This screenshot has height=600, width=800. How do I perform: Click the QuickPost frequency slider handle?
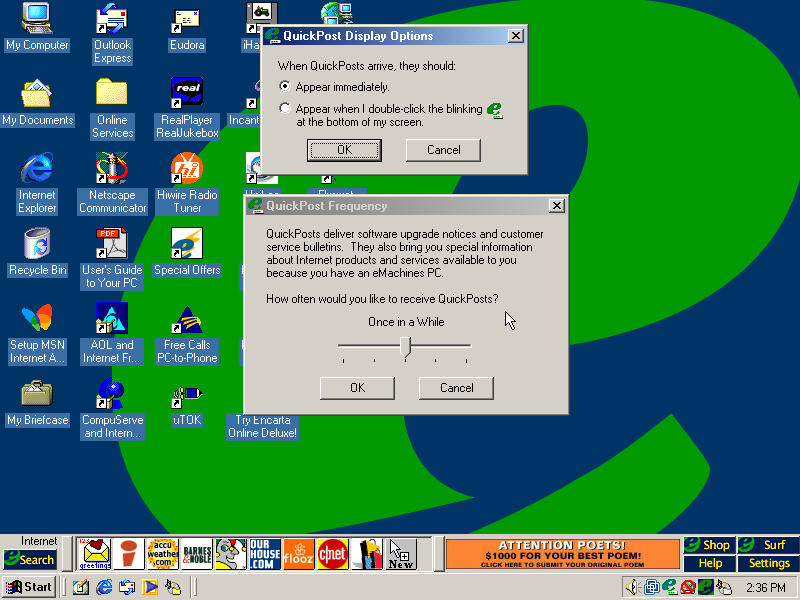pyautogui.click(x=405, y=346)
